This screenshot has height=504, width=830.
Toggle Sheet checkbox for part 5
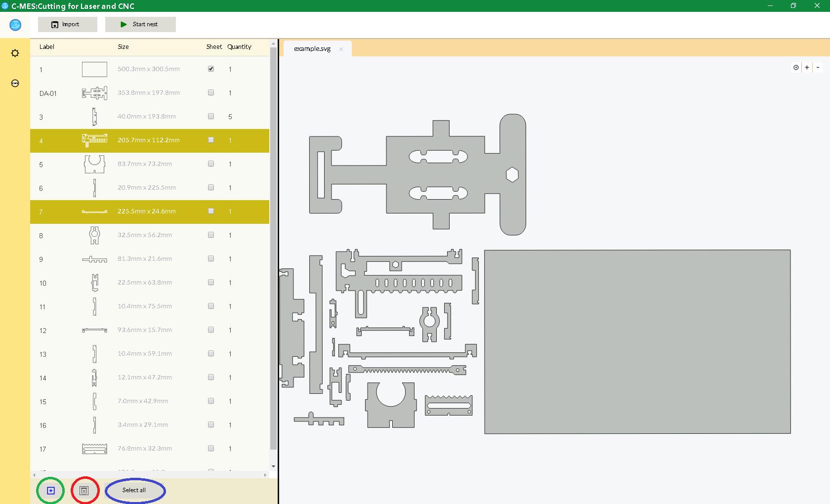pyautogui.click(x=211, y=164)
